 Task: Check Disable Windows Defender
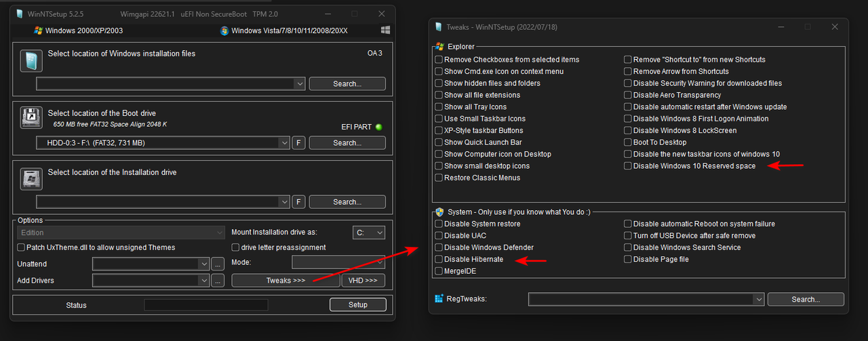(439, 247)
